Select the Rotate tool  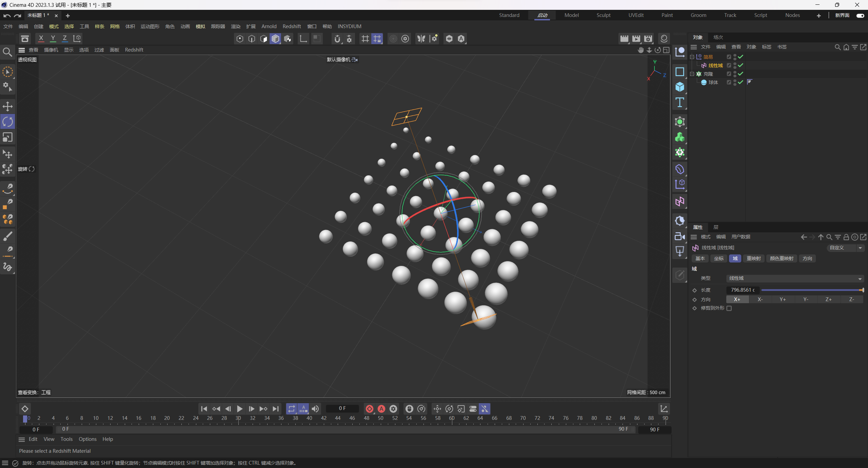[7, 122]
